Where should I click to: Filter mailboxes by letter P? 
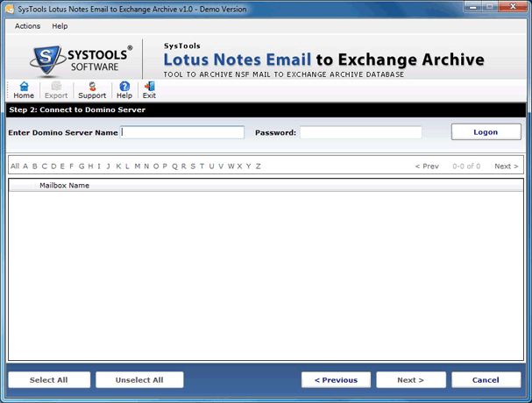pyautogui.click(x=165, y=166)
